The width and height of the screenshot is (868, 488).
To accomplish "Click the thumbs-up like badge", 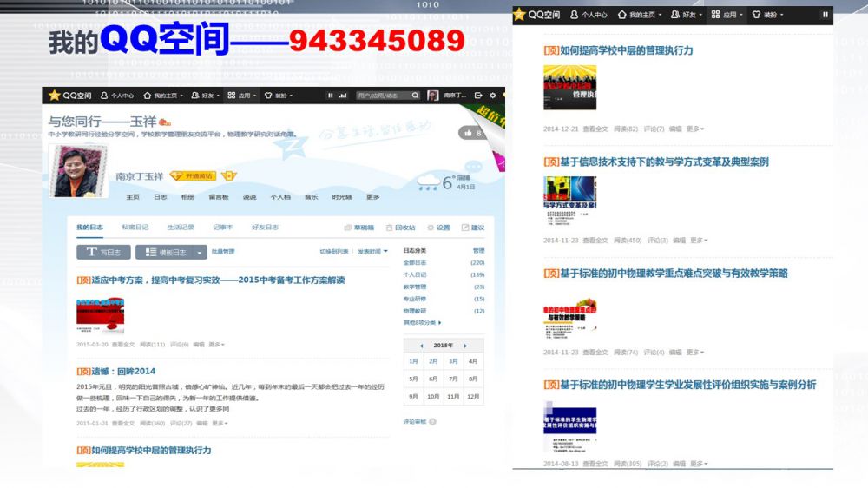I will (472, 133).
